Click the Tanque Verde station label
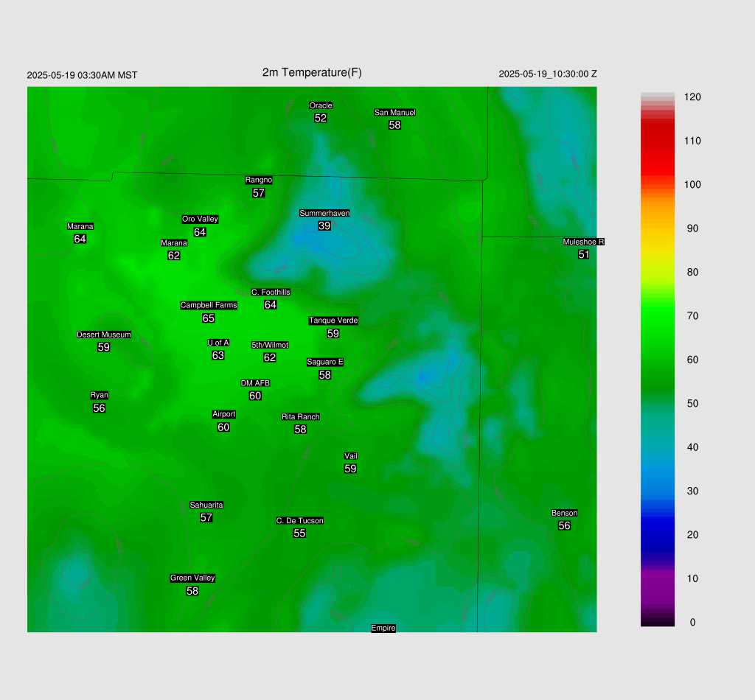Image resolution: width=755 pixels, height=700 pixels. [x=333, y=321]
